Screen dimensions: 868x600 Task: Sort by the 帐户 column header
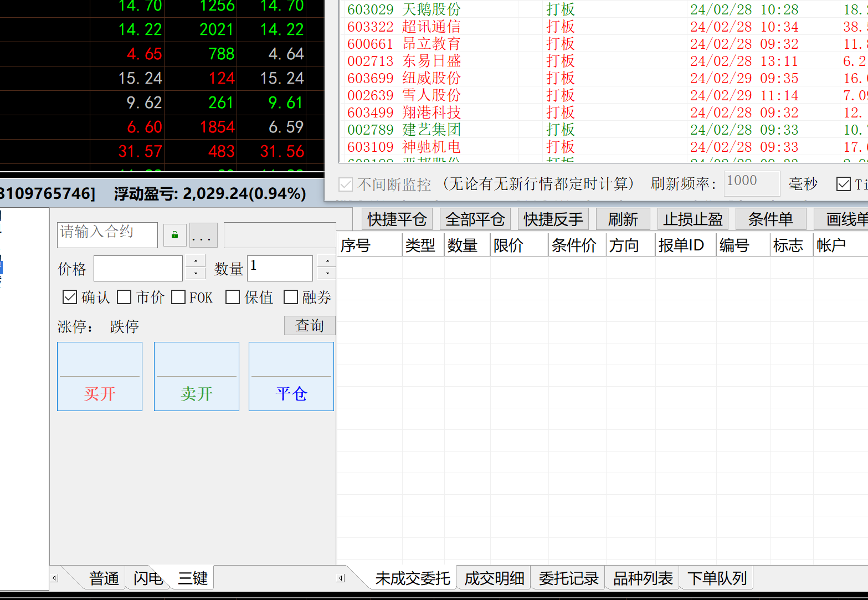840,245
